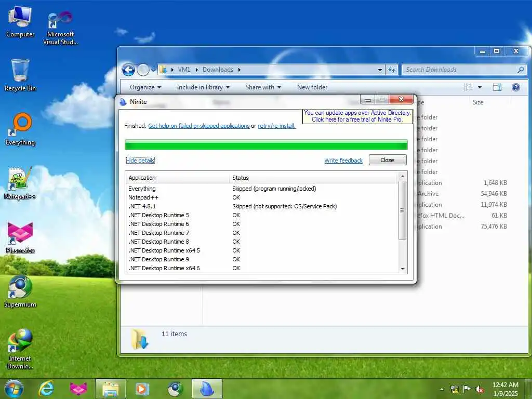The height and width of the screenshot is (399, 532).
Task: Launch the Everything search shortcut
Action: click(x=20, y=129)
